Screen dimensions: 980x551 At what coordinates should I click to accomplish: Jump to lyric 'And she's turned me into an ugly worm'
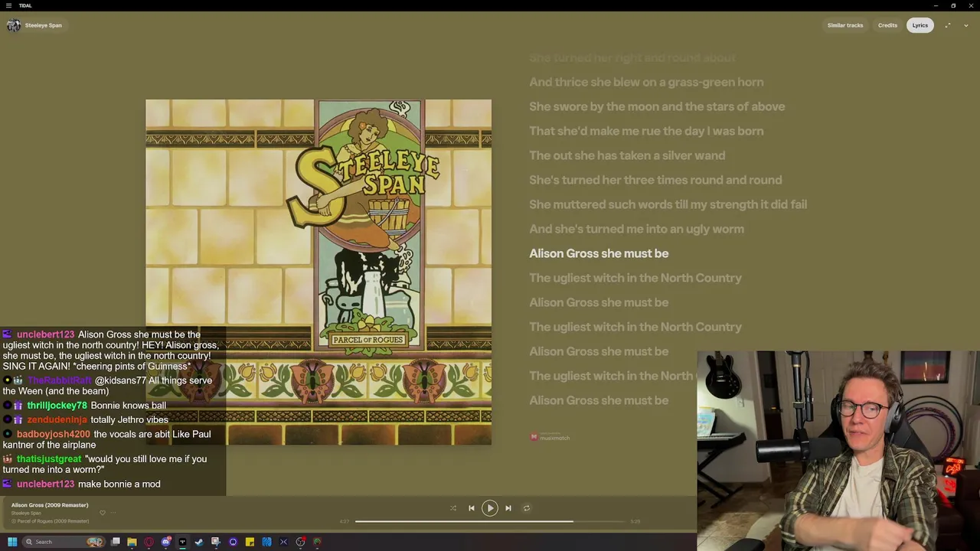pos(636,229)
